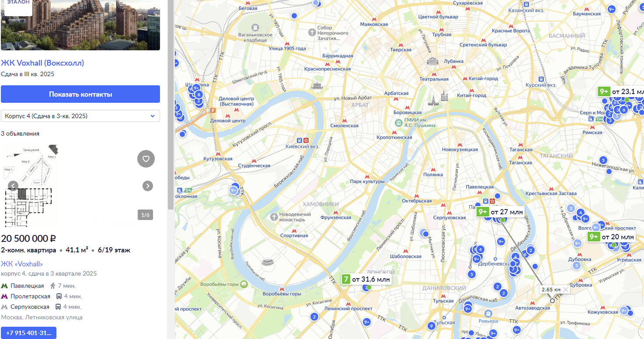This screenshot has width=644, height=339.
Task: Click Новодевичий монастырь landmark icon
Action: point(274,217)
